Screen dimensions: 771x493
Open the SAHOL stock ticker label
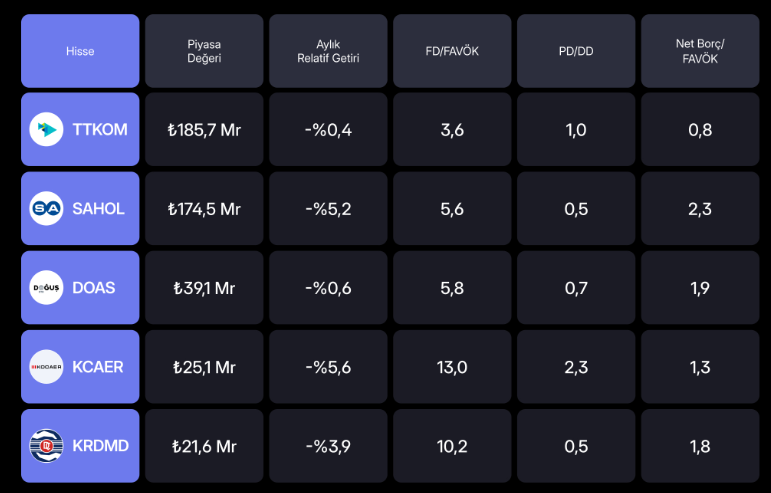click(x=98, y=209)
